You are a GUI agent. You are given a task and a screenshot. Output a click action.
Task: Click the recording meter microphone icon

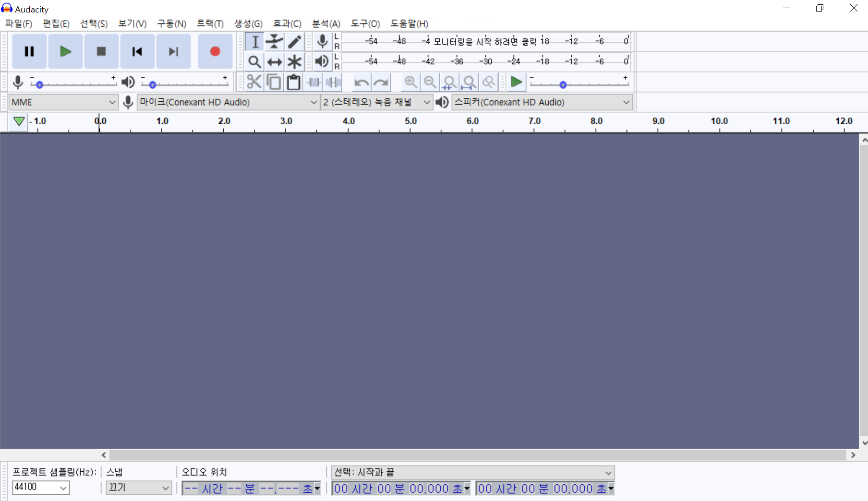click(323, 41)
